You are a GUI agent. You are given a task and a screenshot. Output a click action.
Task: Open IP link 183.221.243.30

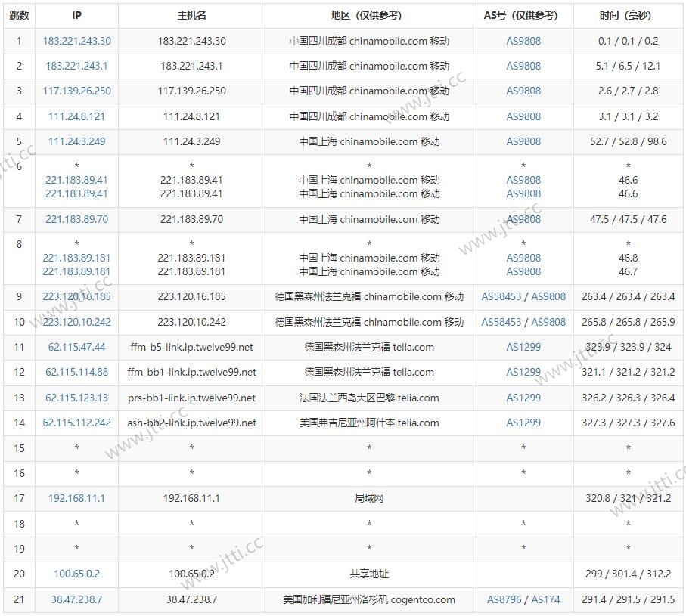(x=76, y=41)
